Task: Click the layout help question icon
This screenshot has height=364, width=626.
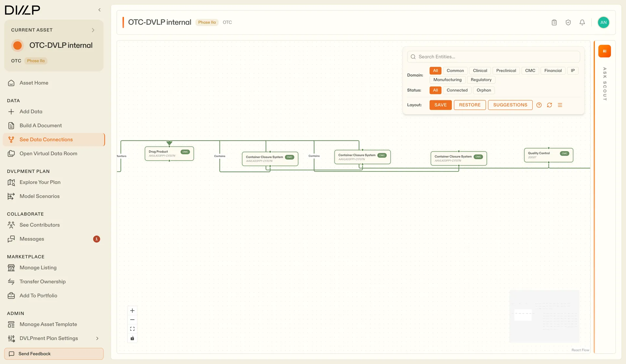Action: (x=539, y=105)
